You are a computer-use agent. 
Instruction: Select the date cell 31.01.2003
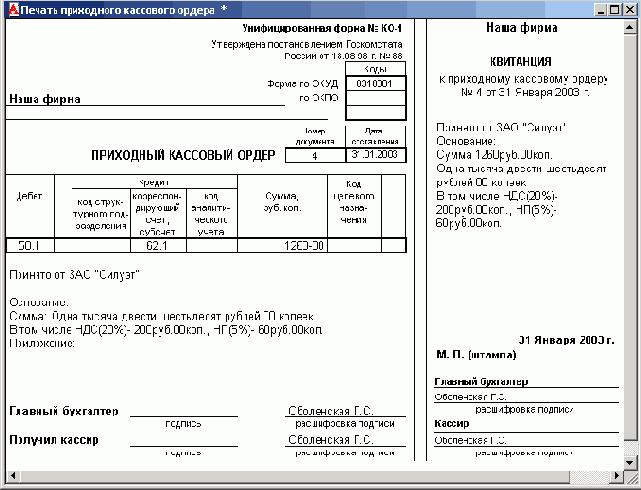pyautogui.click(x=375, y=155)
